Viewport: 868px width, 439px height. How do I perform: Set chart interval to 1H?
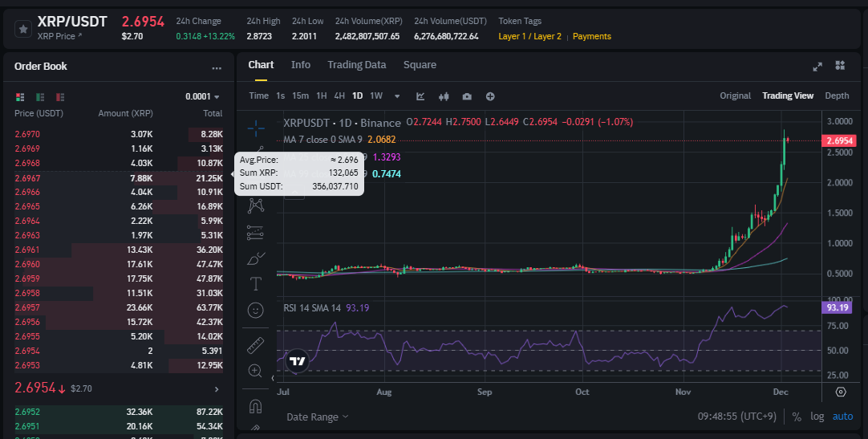coord(321,96)
